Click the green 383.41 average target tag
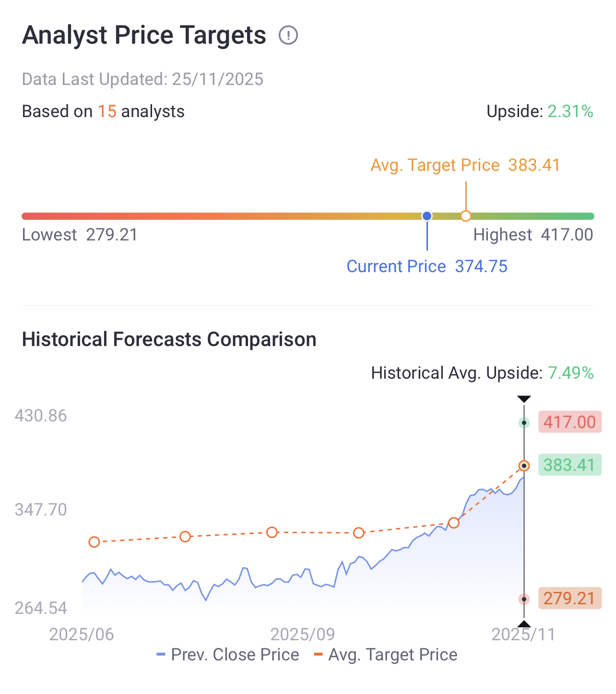The height and width of the screenshot is (694, 616). [x=569, y=465]
